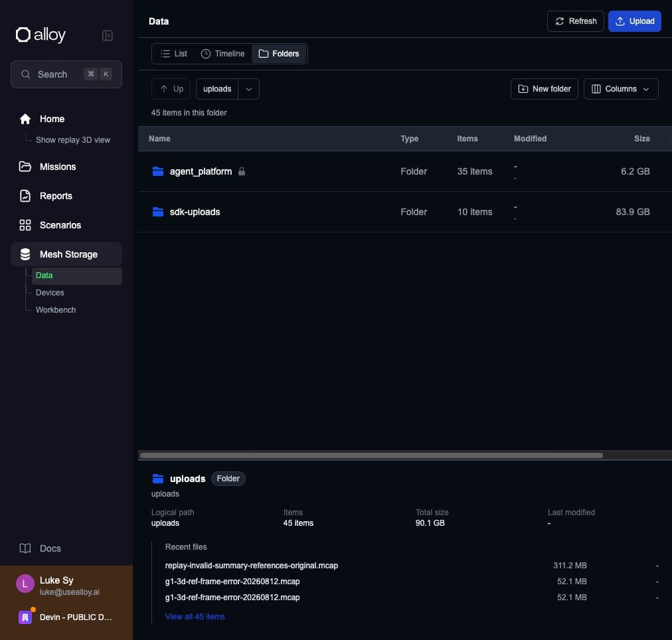The width and height of the screenshot is (672, 640).
Task: Sort by Name column header
Action: (159, 139)
